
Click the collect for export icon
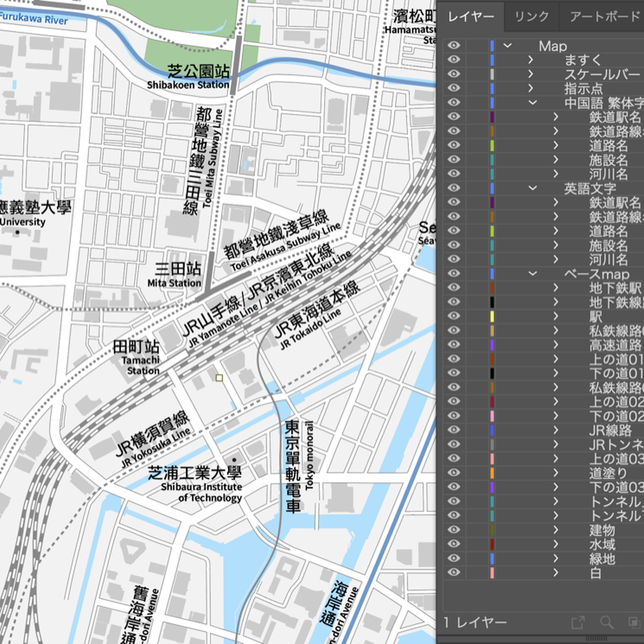pos(577,622)
